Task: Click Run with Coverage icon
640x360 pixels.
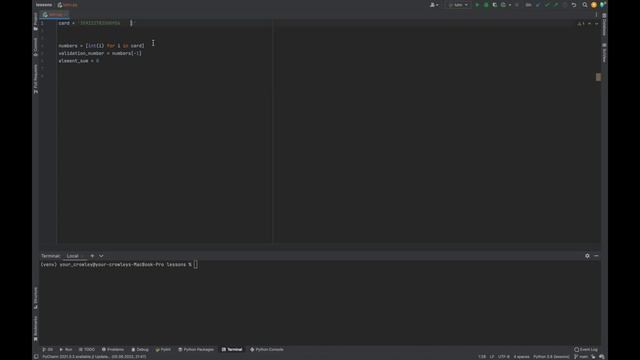Action: coord(495,5)
